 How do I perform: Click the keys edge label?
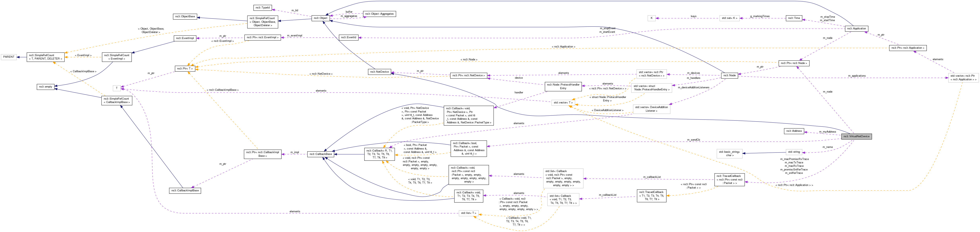[x=693, y=16]
